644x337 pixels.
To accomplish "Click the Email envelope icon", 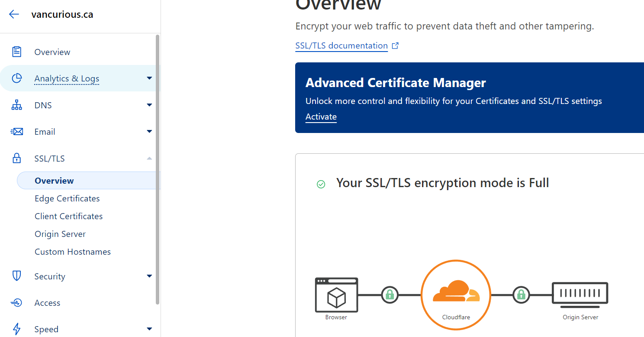I will click(16, 132).
